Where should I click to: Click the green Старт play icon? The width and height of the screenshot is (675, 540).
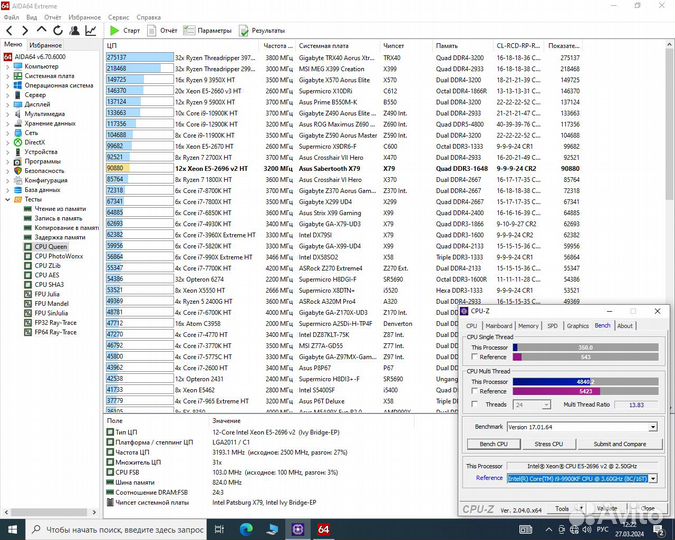click(114, 31)
